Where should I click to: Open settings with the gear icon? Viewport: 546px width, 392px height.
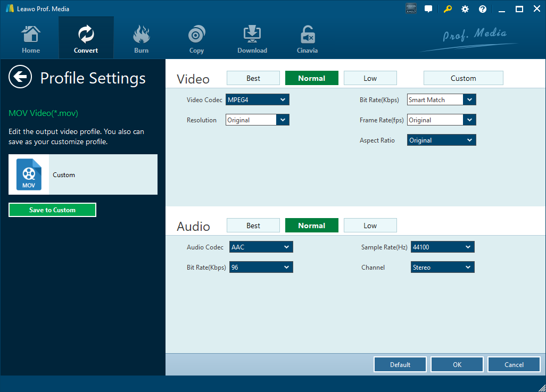(x=465, y=9)
